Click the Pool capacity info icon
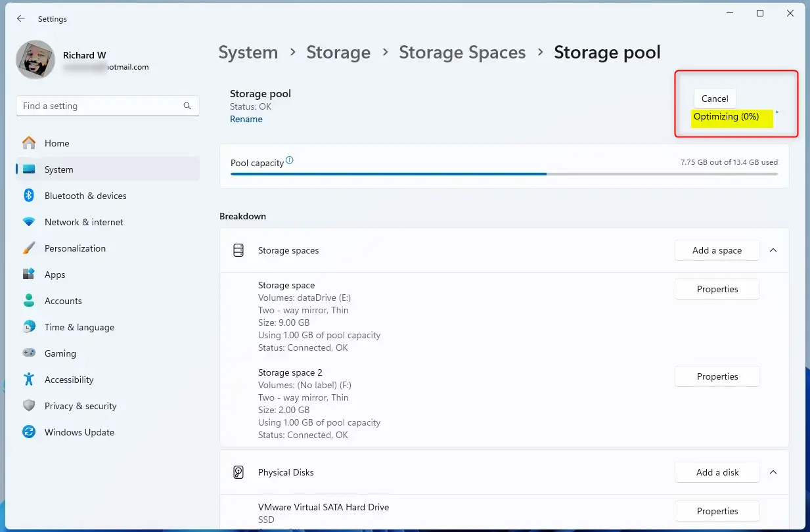Screen dimensions: 810x532 tap(290, 160)
